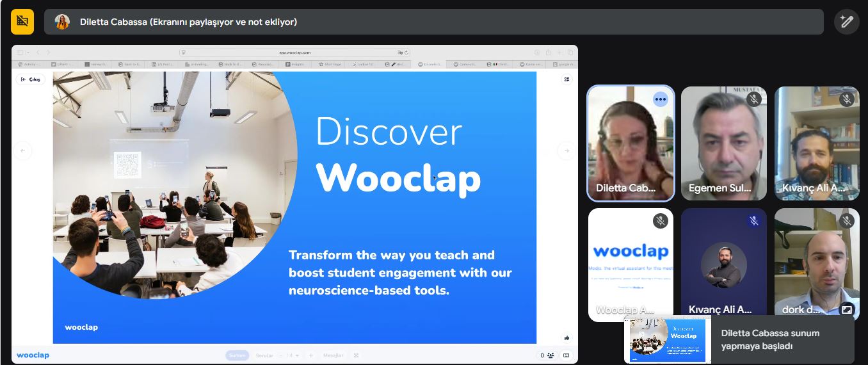The width and height of the screenshot is (868, 365).
Task: Click the 'Diletta Cabassa sunum yapmaya başladı' notification text
Action: point(770,339)
